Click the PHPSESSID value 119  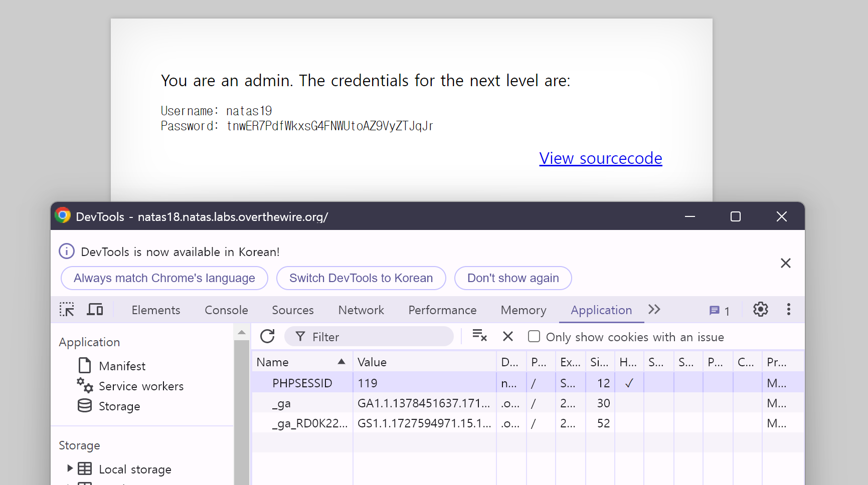[368, 383]
